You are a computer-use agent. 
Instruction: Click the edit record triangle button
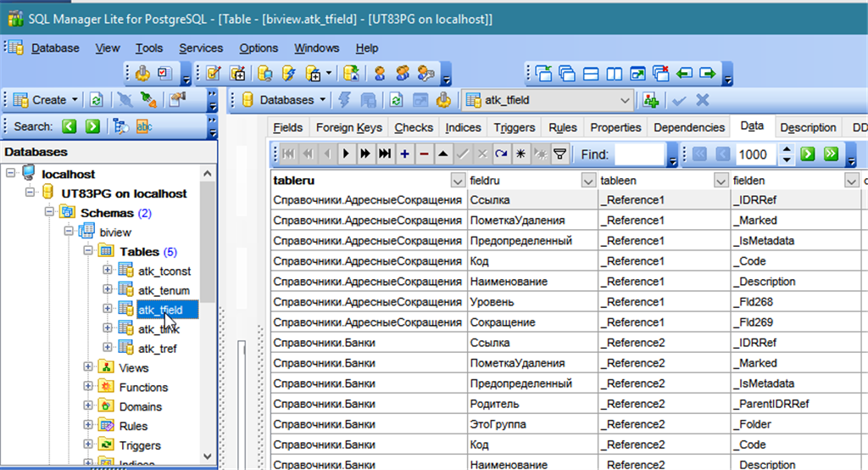(442, 154)
